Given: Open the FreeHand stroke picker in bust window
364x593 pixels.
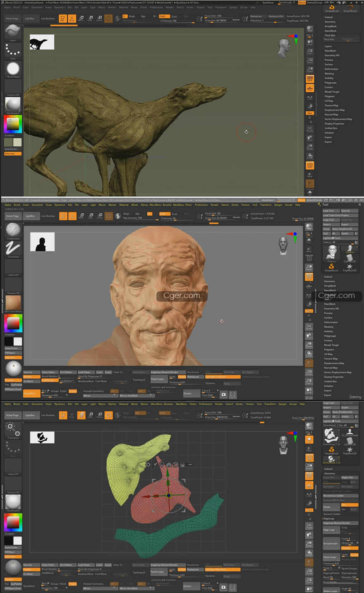Looking at the screenshot, I should tap(13, 249).
